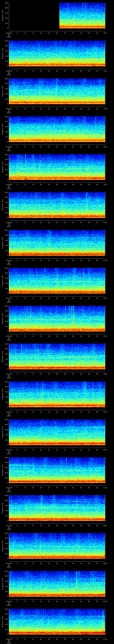This screenshot has height=644, width=114.
Task: Select the spectrogram panel starting at 18:12:00
Action: (x=57, y=318)
